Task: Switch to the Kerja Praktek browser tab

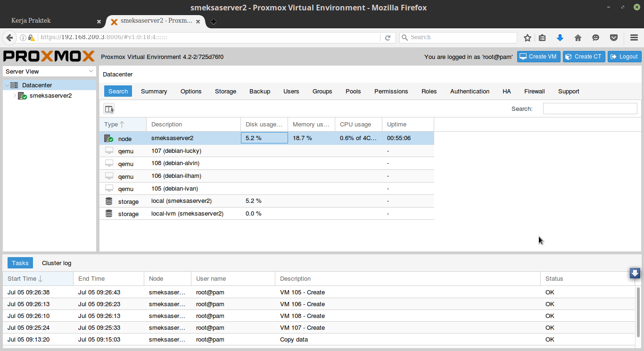Action: [x=52, y=21]
